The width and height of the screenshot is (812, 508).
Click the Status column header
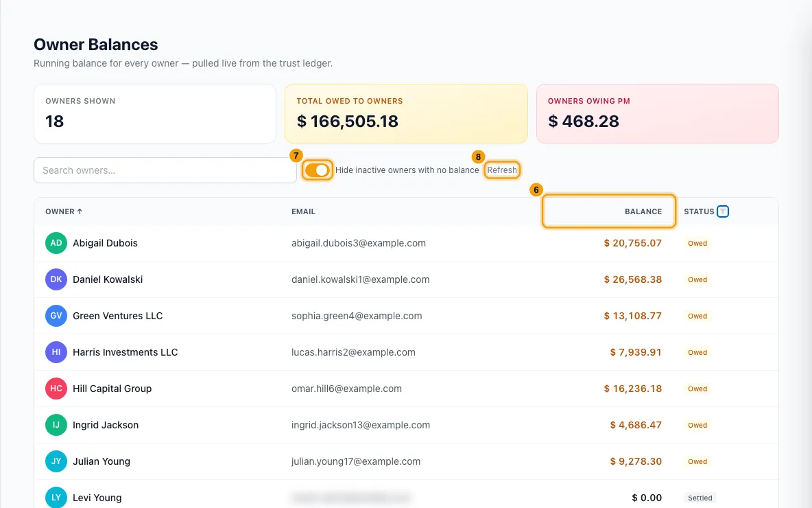(699, 211)
